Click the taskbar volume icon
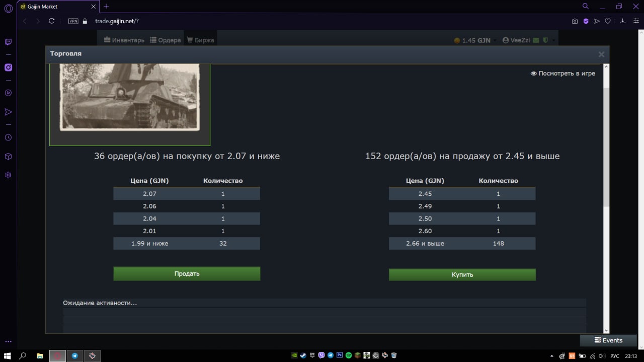 click(x=601, y=355)
